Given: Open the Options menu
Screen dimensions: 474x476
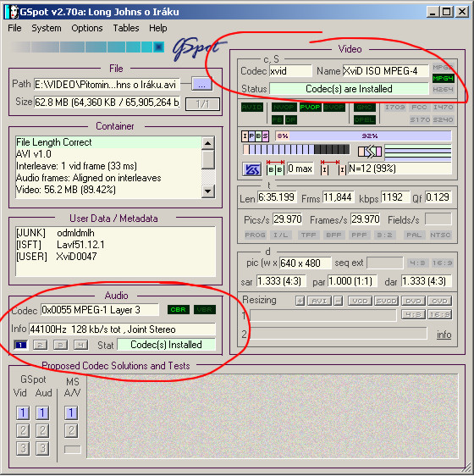Looking at the screenshot, I should [x=87, y=28].
